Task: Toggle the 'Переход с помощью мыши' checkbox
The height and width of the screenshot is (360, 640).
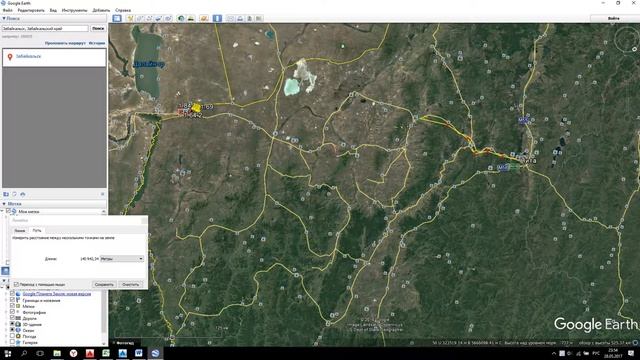Action: [16, 284]
